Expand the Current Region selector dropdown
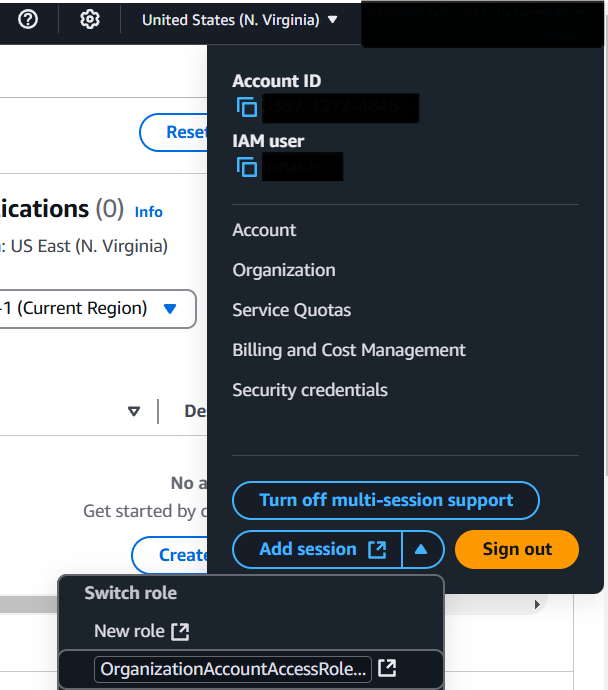The height and width of the screenshot is (690, 608). pos(98,308)
